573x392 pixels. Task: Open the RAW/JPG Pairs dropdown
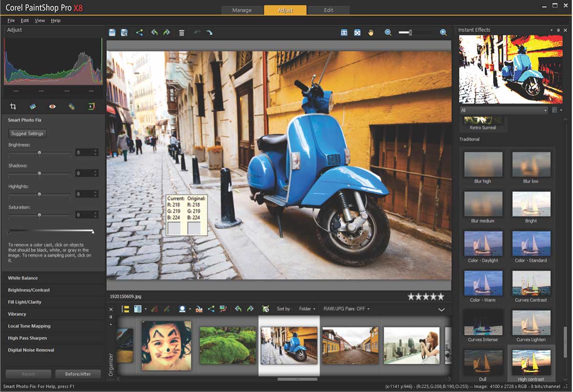(347, 309)
